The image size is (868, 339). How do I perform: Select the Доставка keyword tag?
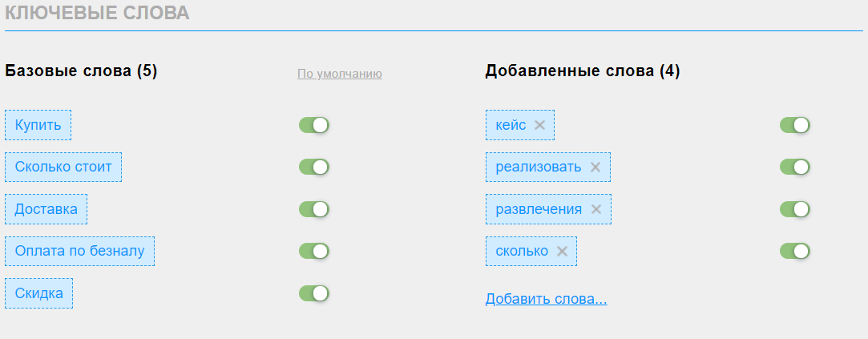(46, 209)
